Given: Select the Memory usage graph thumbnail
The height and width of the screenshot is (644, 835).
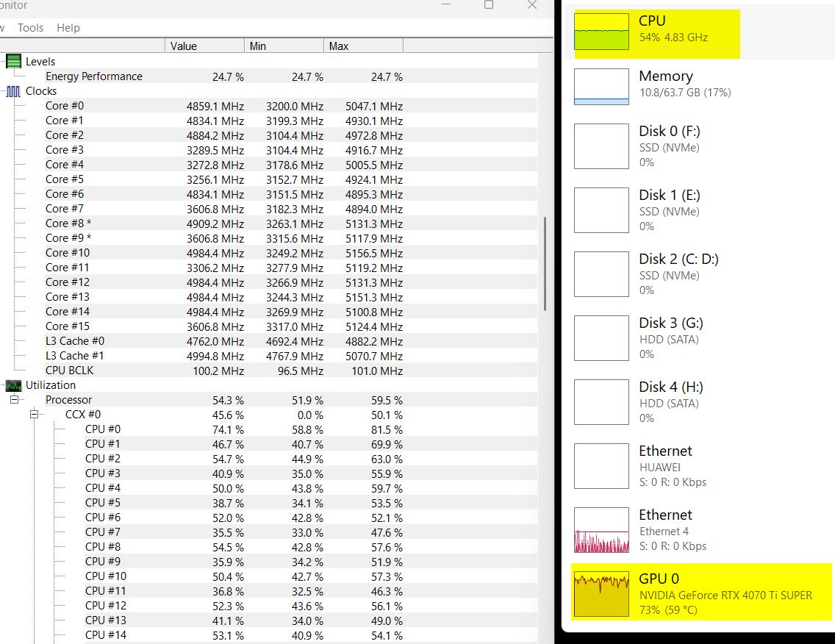Looking at the screenshot, I should [x=601, y=86].
